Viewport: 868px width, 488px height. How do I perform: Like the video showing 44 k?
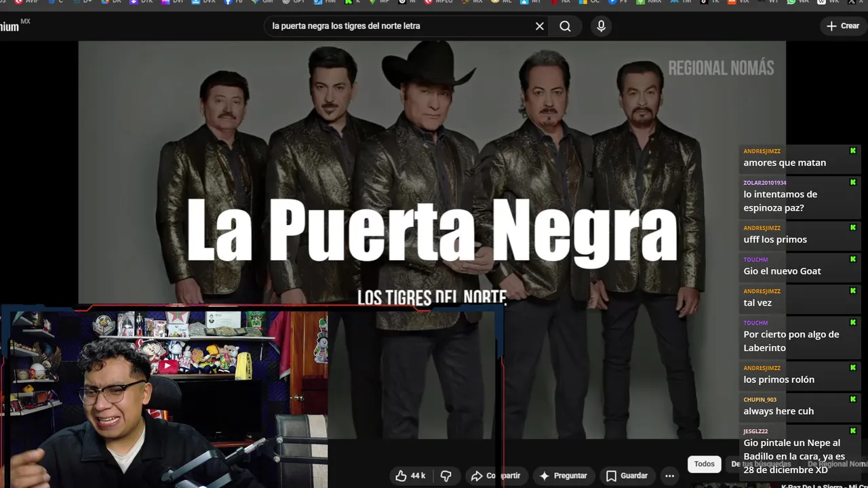(x=410, y=476)
